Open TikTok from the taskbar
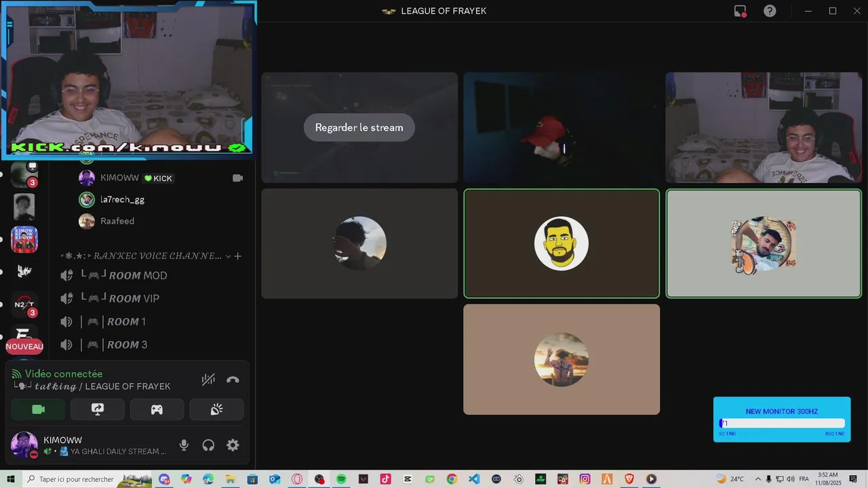Viewport: 868px width, 488px height. (385, 479)
